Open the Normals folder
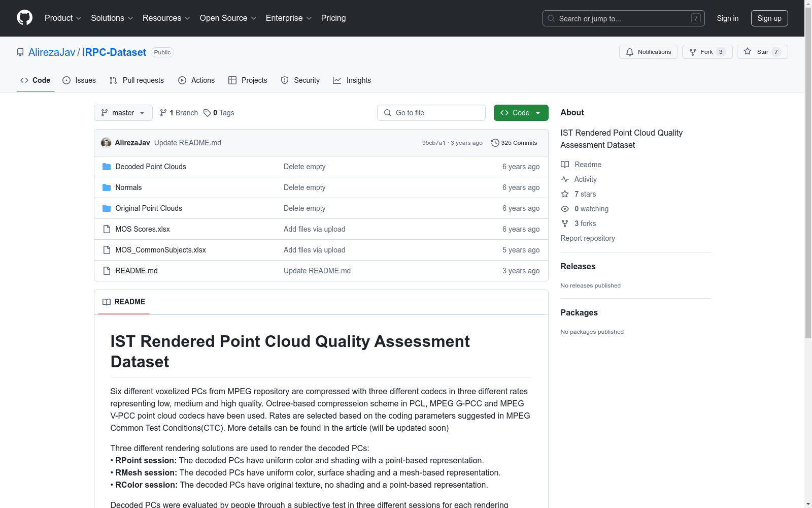812x508 pixels. 128,187
